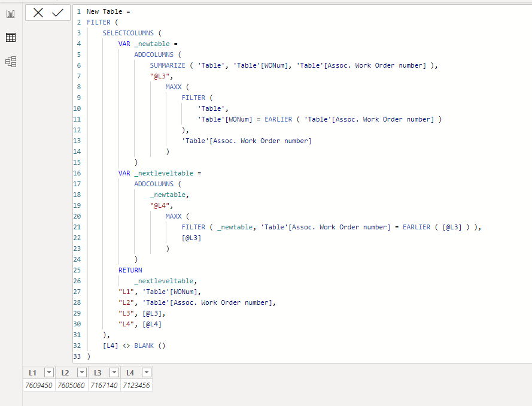Open the L2 column filter dropdown
Image resolution: width=532 pixels, height=406 pixels.
(x=82, y=372)
